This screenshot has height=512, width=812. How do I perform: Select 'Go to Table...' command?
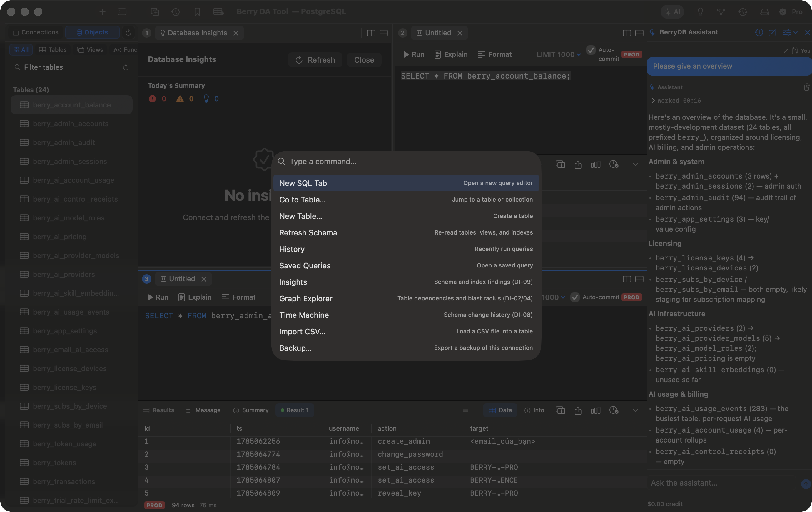point(406,200)
